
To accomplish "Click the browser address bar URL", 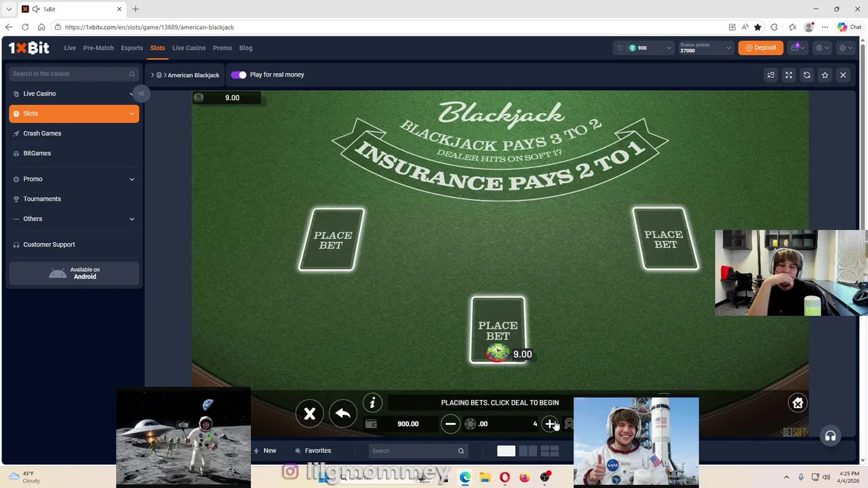I will (149, 27).
